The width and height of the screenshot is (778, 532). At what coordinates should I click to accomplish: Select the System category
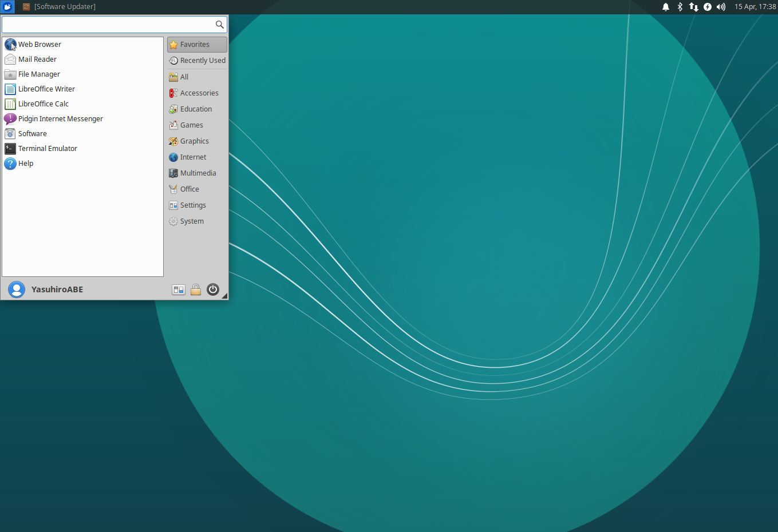192,221
